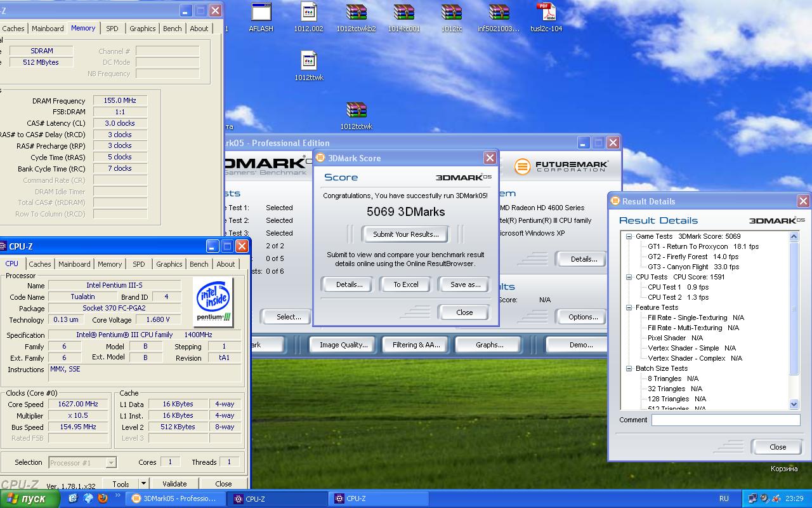This screenshot has height=508, width=812.
Task: Select the 1014tc001 archive on the desktop
Action: coord(403,17)
